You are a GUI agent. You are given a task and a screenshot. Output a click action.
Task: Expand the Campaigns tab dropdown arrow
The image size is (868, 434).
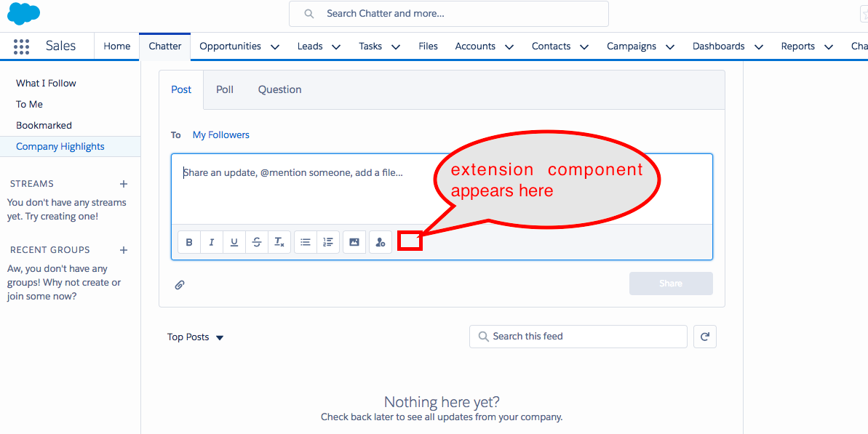[x=670, y=47]
